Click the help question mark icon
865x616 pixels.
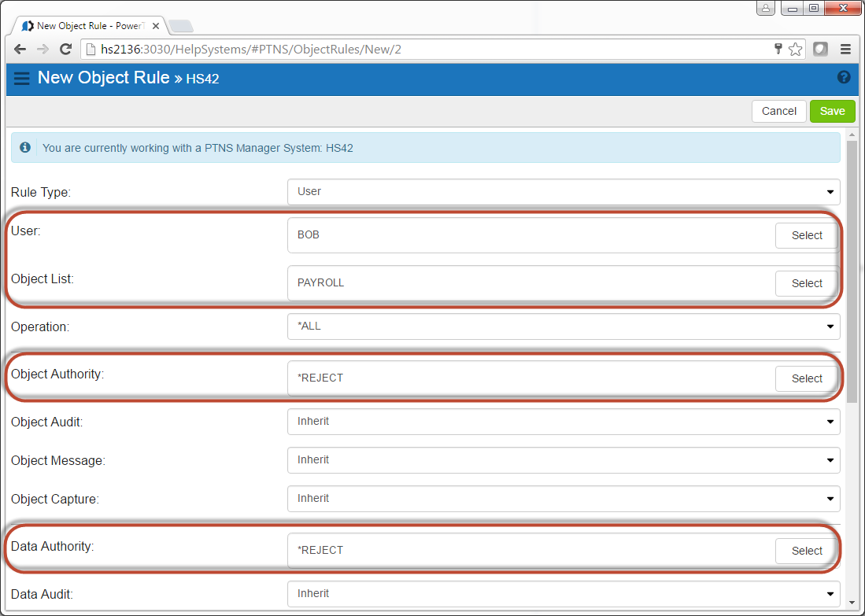coord(844,77)
